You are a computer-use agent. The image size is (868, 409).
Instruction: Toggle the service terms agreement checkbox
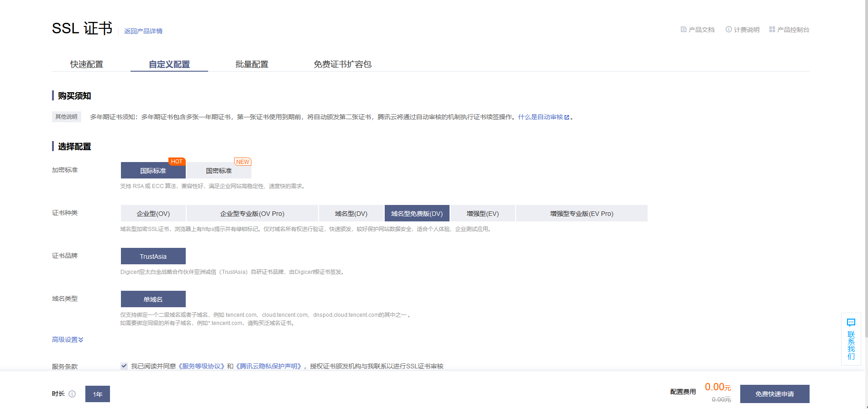pyautogui.click(x=124, y=366)
